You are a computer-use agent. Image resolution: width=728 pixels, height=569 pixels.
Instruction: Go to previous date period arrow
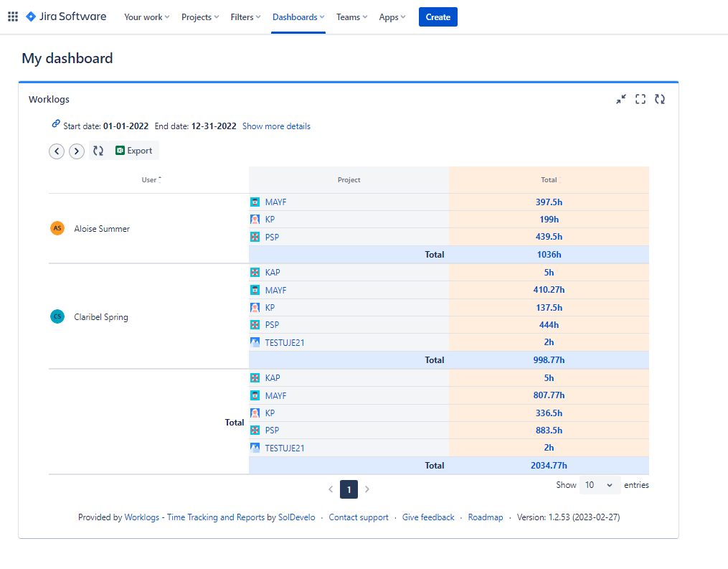(x=57, y=151)
